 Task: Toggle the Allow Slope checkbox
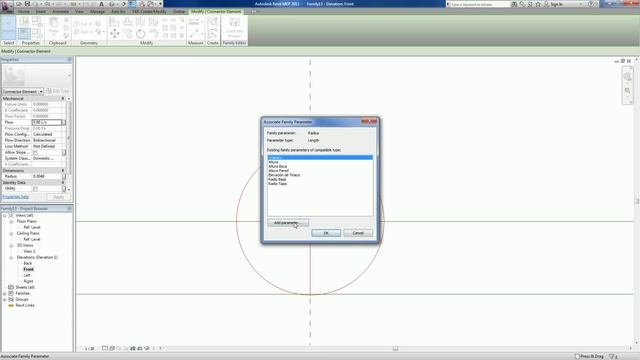pos(36,152)
